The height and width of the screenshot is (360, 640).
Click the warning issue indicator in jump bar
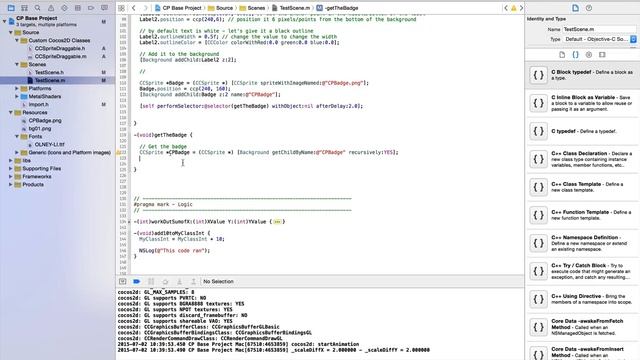click(x=513, y=8)
